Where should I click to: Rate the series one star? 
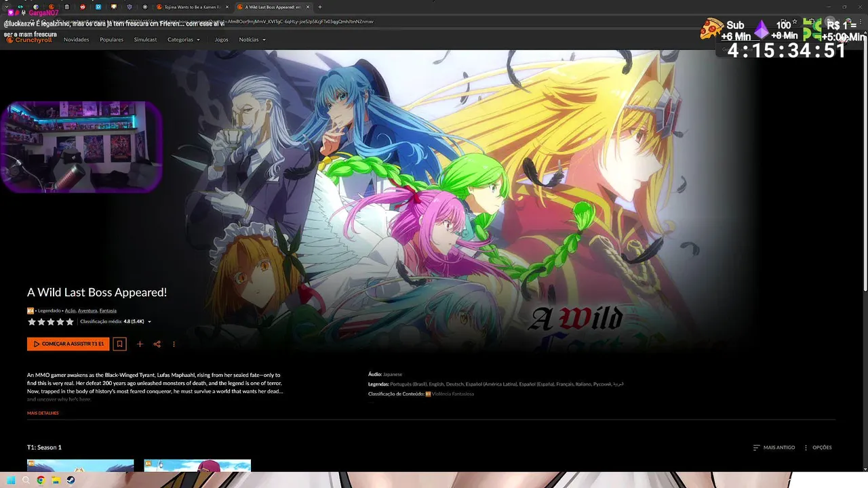[31, 322]
